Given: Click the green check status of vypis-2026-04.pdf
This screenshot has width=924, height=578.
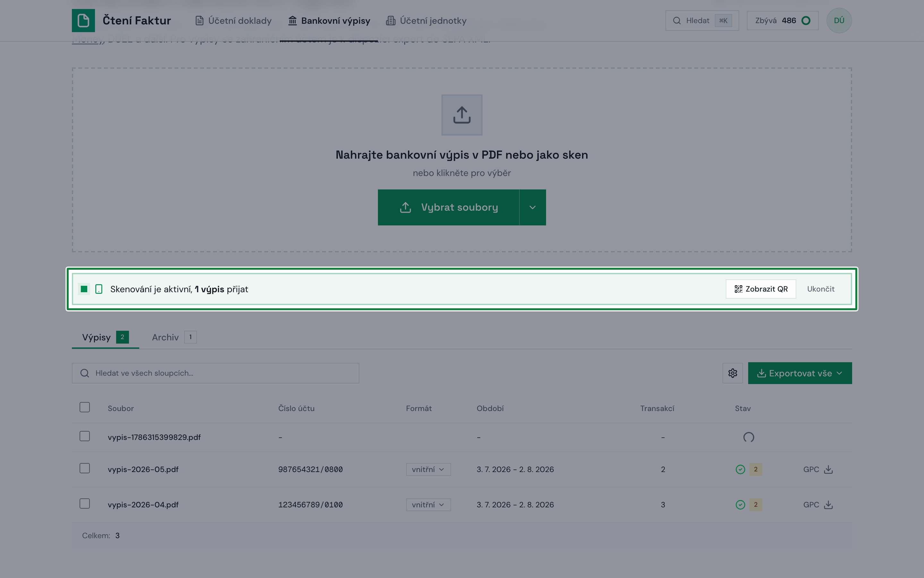Looking at the screenshot, I should click(x=740, y=504).
